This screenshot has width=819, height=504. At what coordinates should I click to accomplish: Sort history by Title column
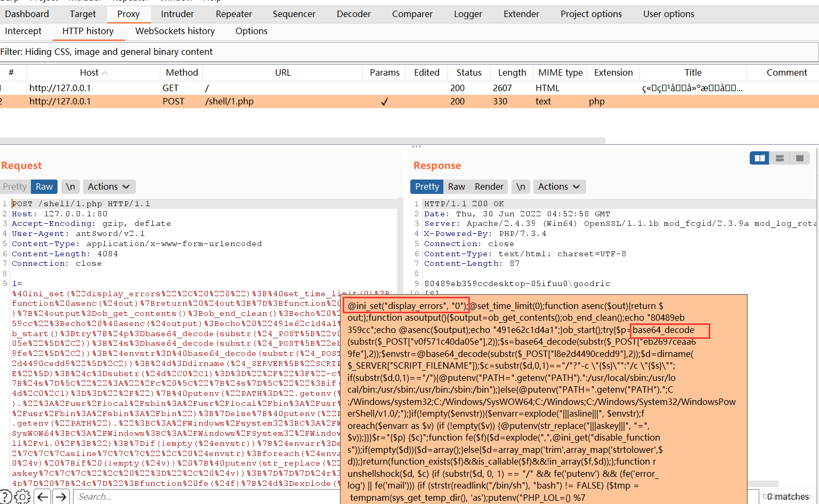point(693,72)
